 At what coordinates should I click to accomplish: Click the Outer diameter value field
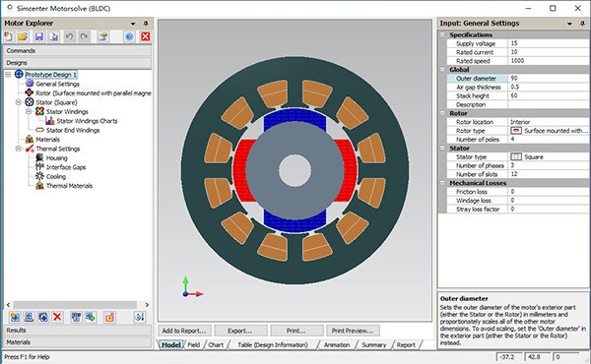(x=548, y=79)
